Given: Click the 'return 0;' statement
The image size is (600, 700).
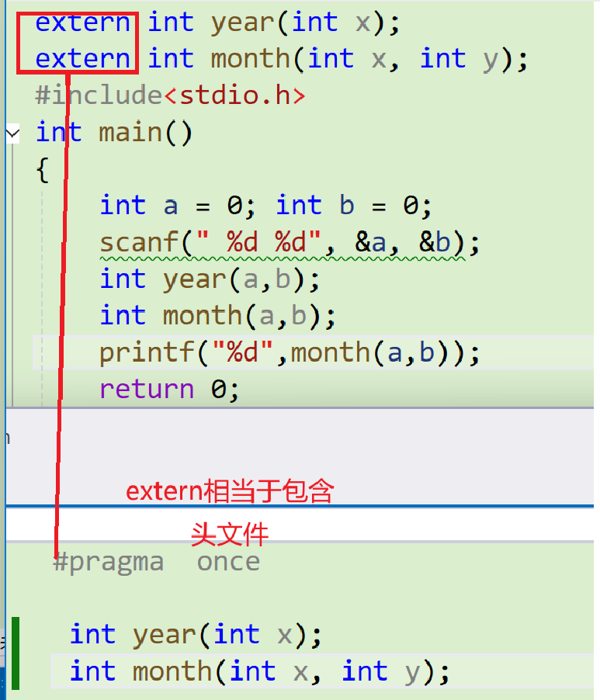Looking at the screenshot, I should pos(170,390).
